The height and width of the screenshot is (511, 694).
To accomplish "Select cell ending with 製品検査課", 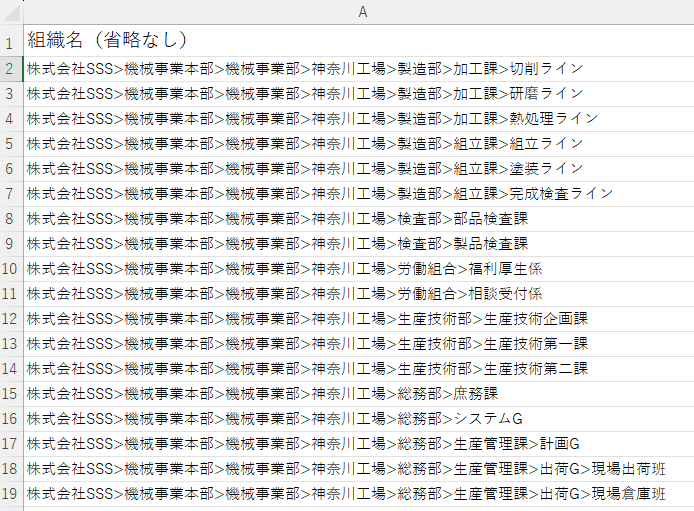I will pyautogui.click(x=359, y=244).
